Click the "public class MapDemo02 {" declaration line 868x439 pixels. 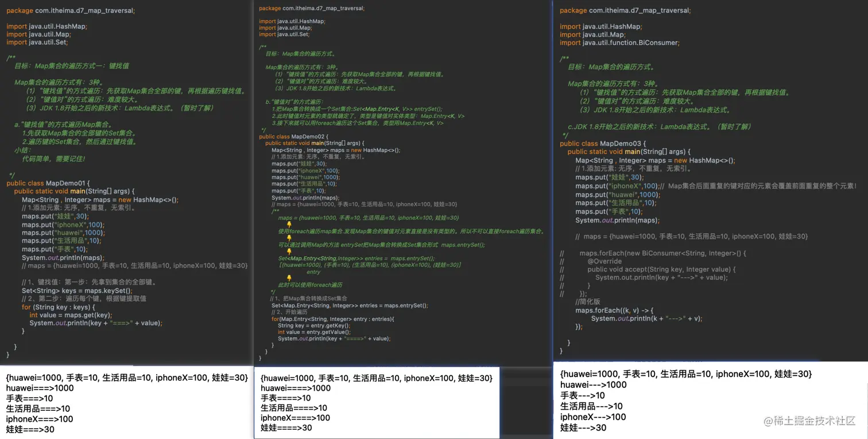point(292,136)
